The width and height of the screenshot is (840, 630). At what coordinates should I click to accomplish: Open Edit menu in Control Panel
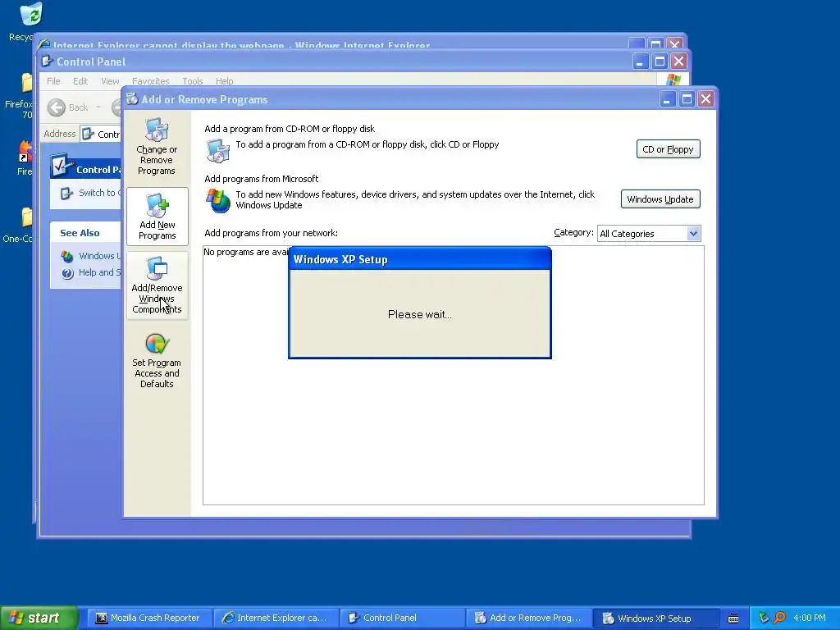click(x=80, y=81)
